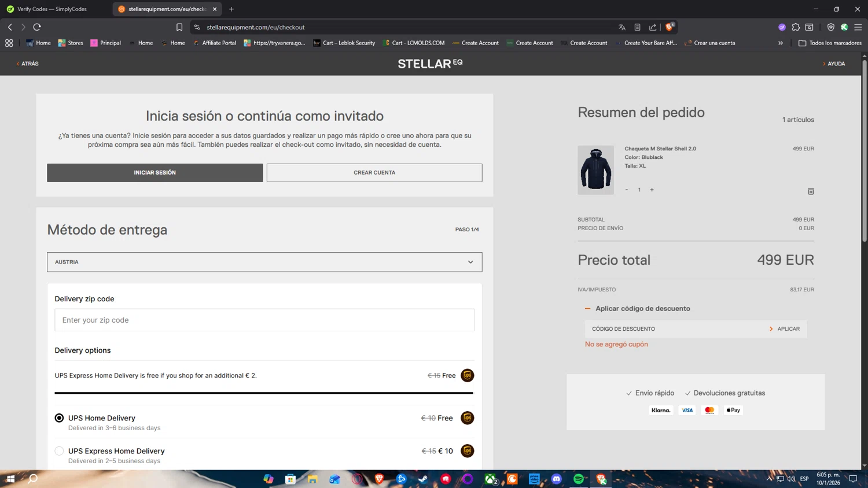Viewport: 868px width, 488px height.
Task: Open Discord from the taskbar
Action: (x=557, y=479)
